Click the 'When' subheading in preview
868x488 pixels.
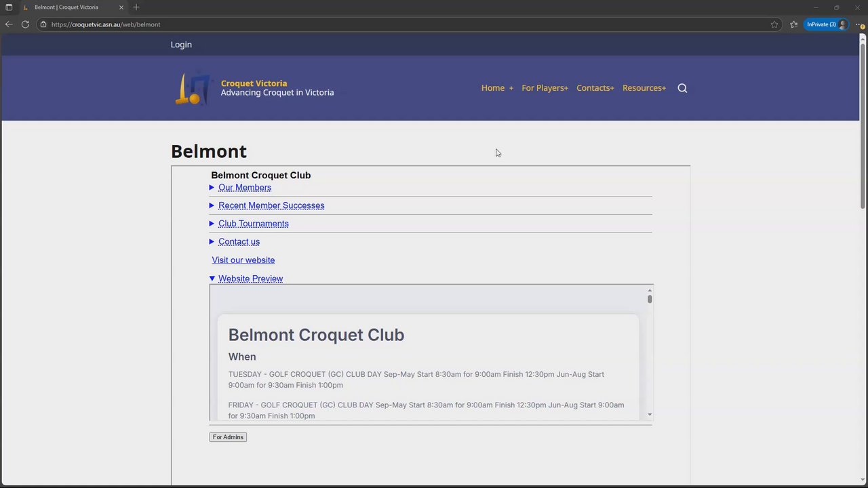click(242, 357)
